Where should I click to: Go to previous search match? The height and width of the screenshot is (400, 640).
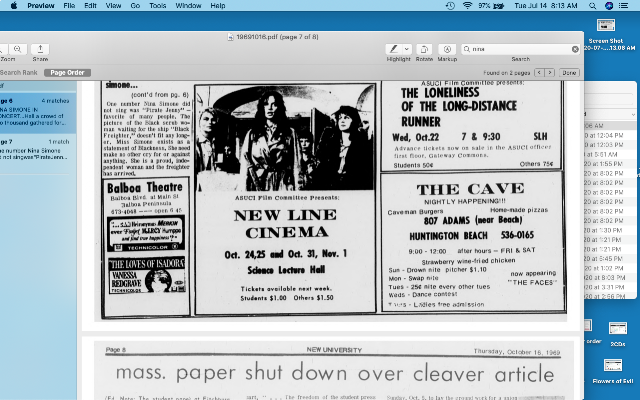(x=539, y=73)
